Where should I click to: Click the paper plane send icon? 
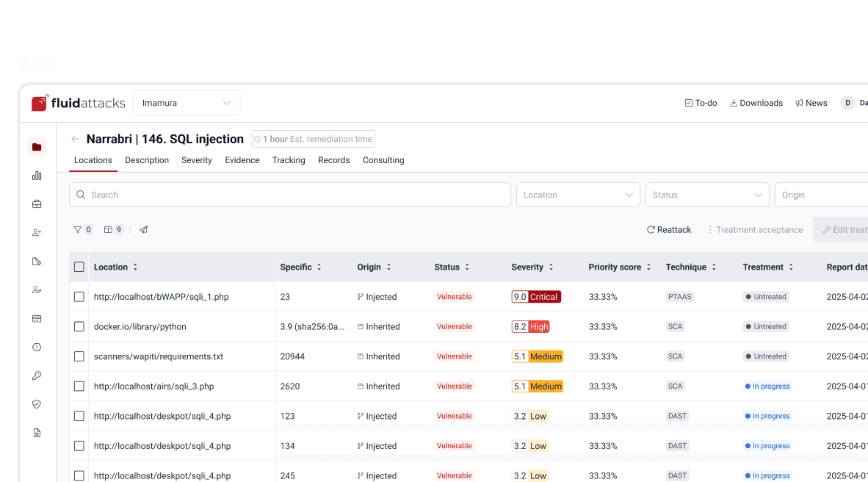[x=143, y=229]
